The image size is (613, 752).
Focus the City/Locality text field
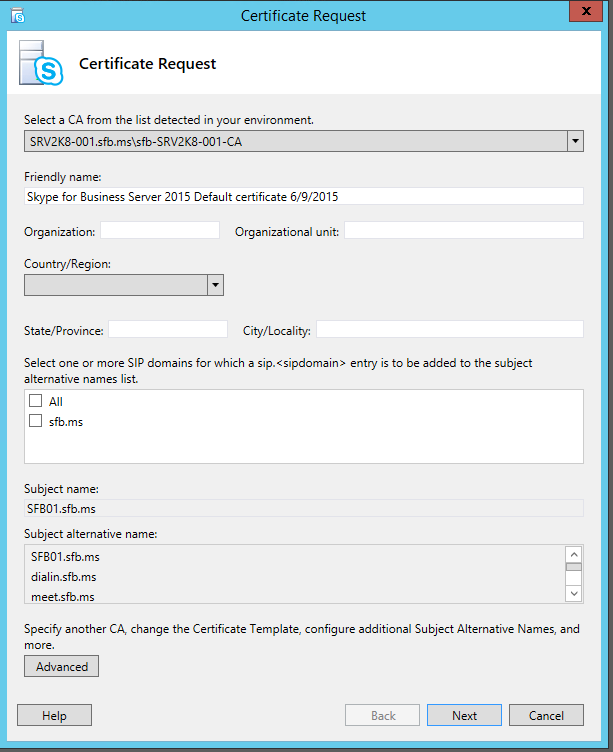tap(450, 330)
